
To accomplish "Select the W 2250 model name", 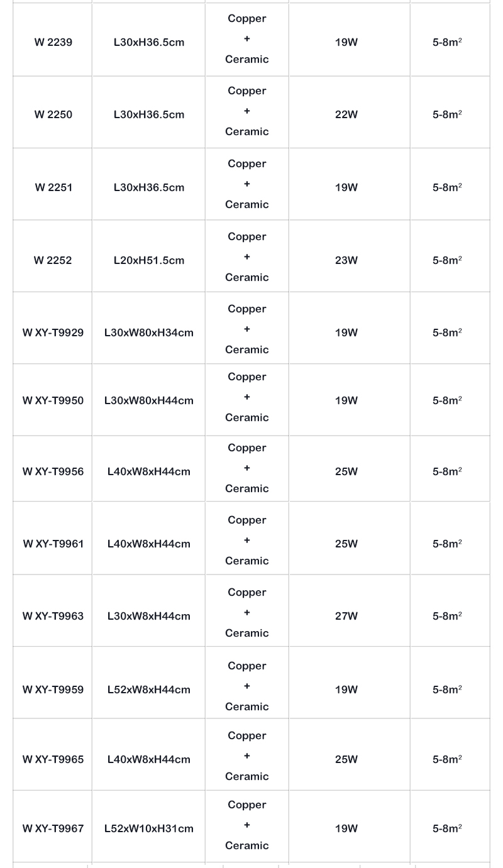I will (x=53, y=115).
